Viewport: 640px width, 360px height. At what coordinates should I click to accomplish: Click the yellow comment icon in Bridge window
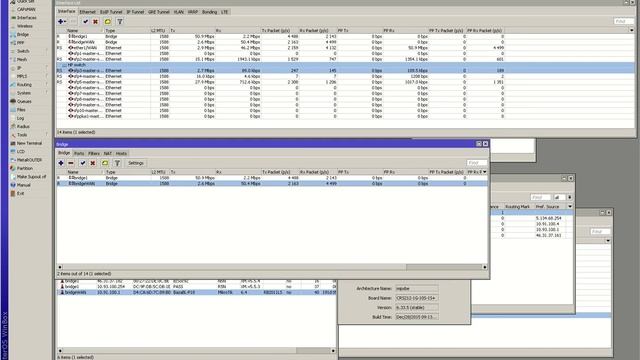[105, 163]
